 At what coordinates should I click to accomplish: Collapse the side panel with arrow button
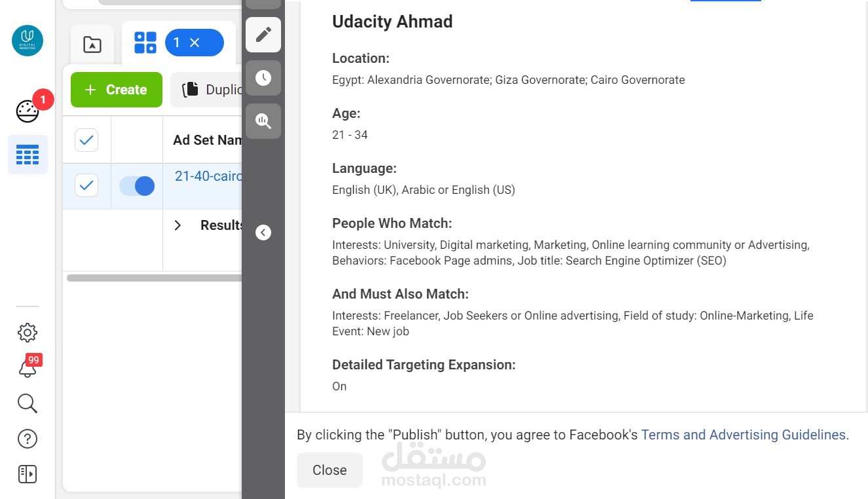(263, 232)
